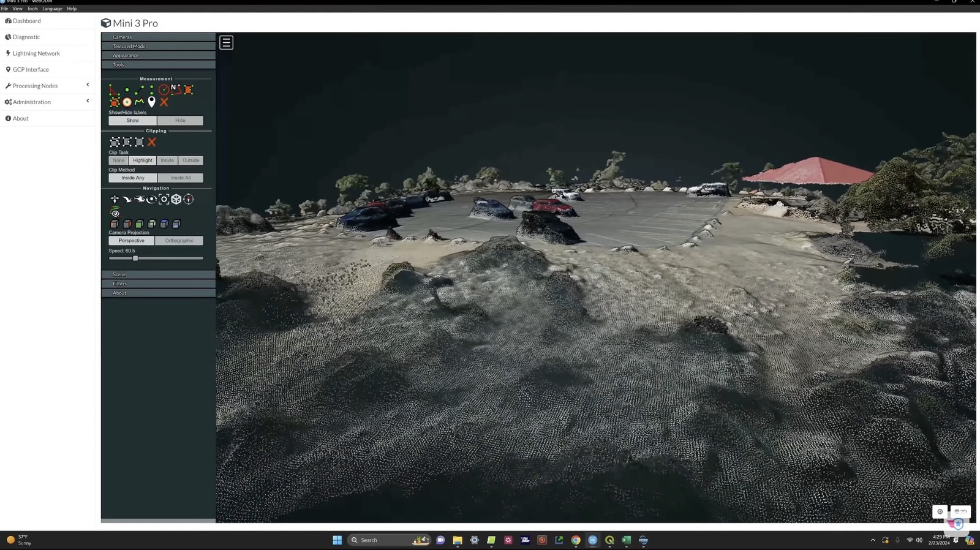Select the annotation marker tool
The width and height of the screenshot is (980, 550).
point(151,102)
